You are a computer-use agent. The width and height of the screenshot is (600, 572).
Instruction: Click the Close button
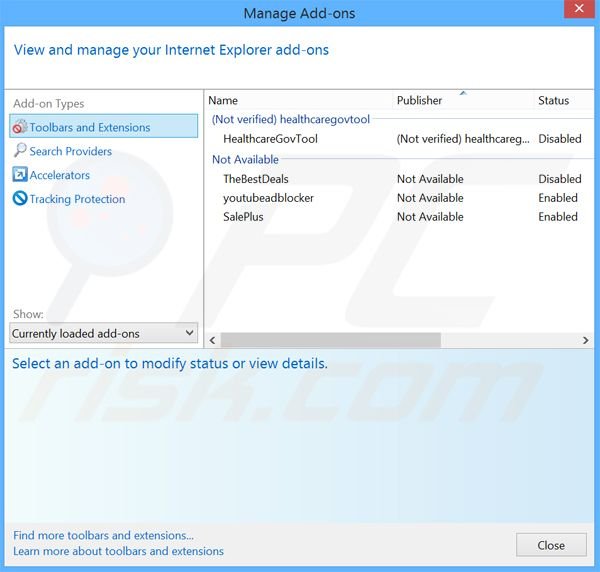[551, 545]
